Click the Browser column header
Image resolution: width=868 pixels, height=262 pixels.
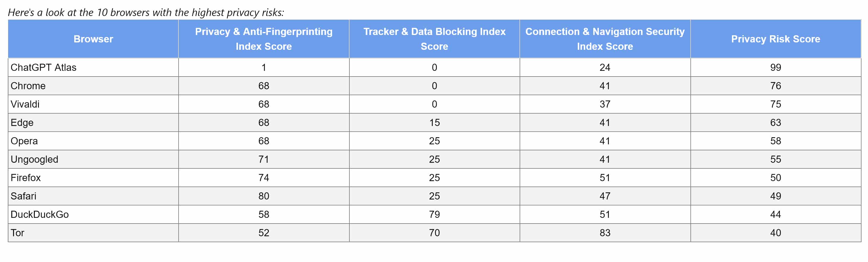(x=93, y=39)
